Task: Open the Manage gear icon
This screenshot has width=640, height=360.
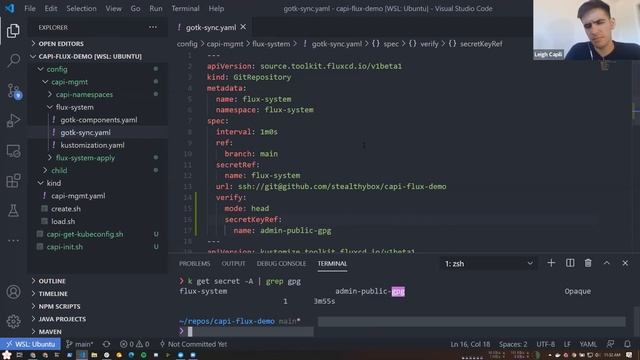Action: [x=13, y=321]
